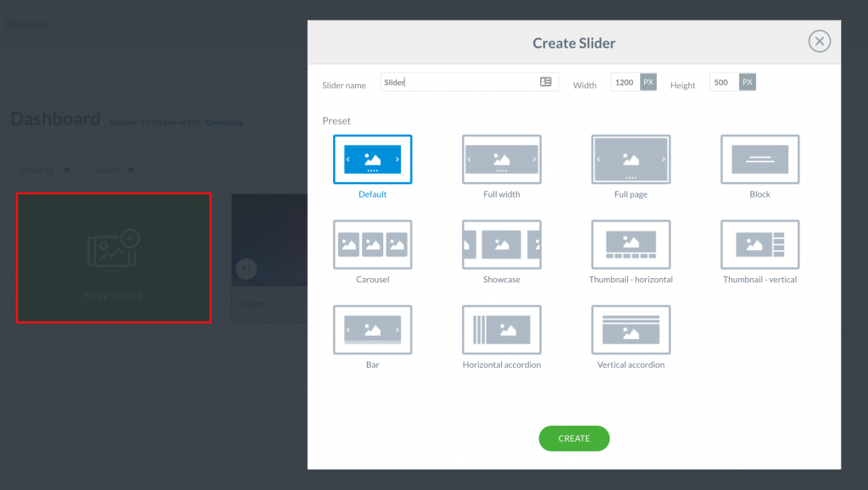Click the CREATE button
This screenshot has height=490, width=868.
pos(574,438)
